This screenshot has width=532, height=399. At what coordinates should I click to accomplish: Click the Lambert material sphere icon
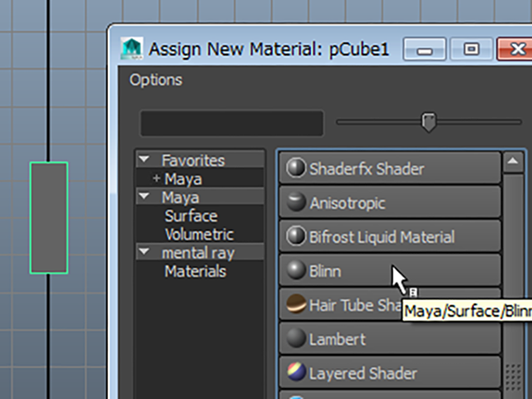click(296, 338)
